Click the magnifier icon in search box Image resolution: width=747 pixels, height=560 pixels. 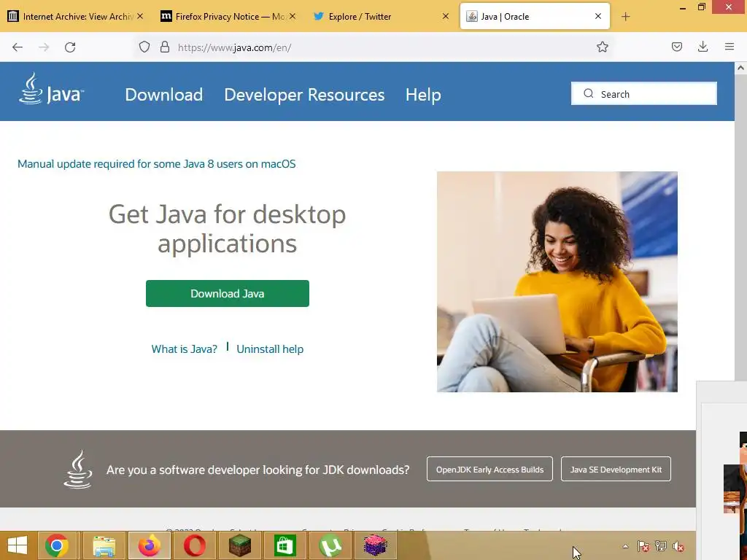589,93
